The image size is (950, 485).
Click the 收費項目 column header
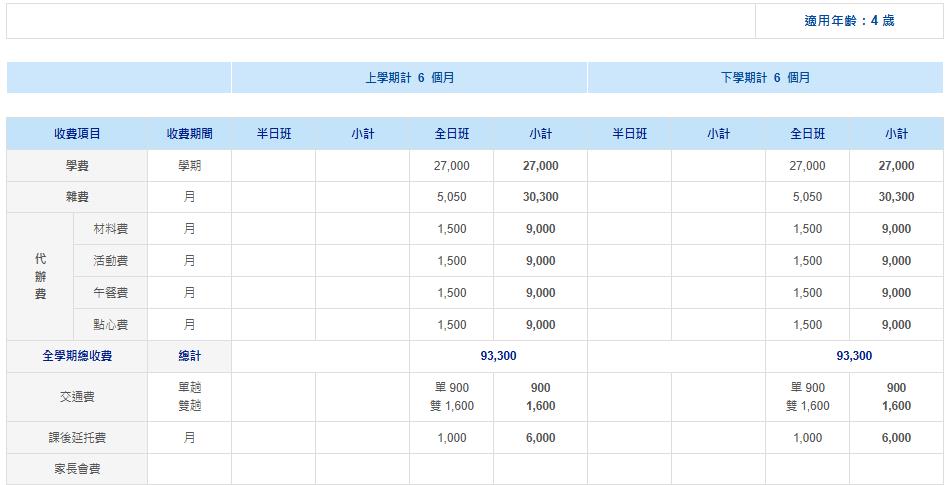click(x=77, y=134)
